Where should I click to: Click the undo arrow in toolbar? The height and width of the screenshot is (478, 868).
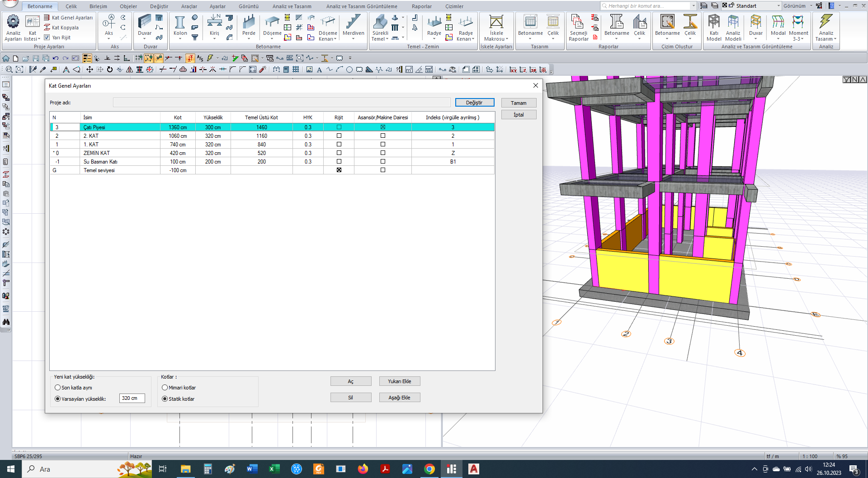(56, 58)
